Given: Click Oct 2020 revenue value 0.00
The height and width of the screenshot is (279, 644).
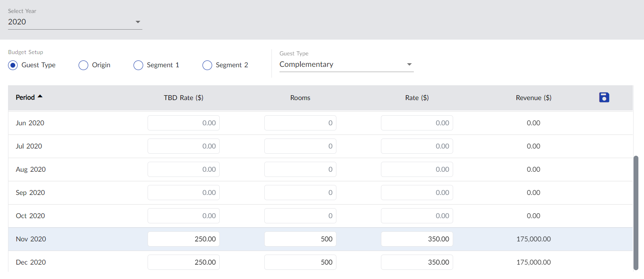Looking at the screenshot, I should point(534,216).
